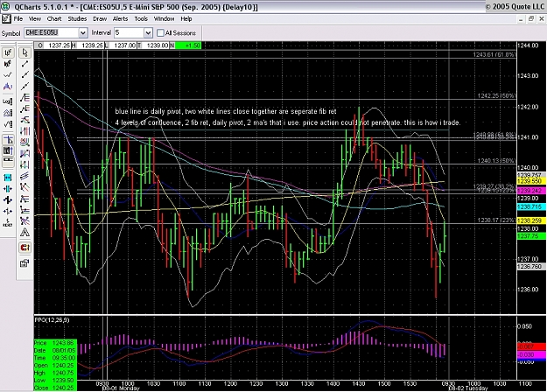
Task: Click the Time 09:35:00 row in data panel
Action: pos(55,358)
